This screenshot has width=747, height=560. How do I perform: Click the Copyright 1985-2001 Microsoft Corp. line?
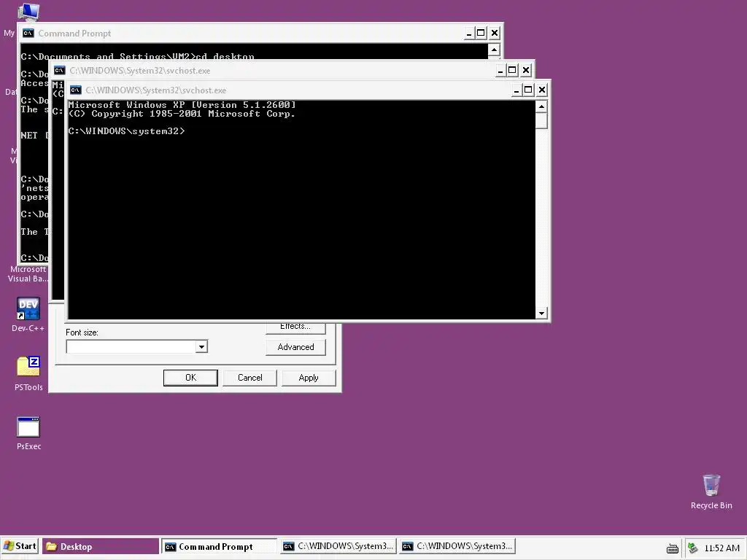click(x=182, y=114)
